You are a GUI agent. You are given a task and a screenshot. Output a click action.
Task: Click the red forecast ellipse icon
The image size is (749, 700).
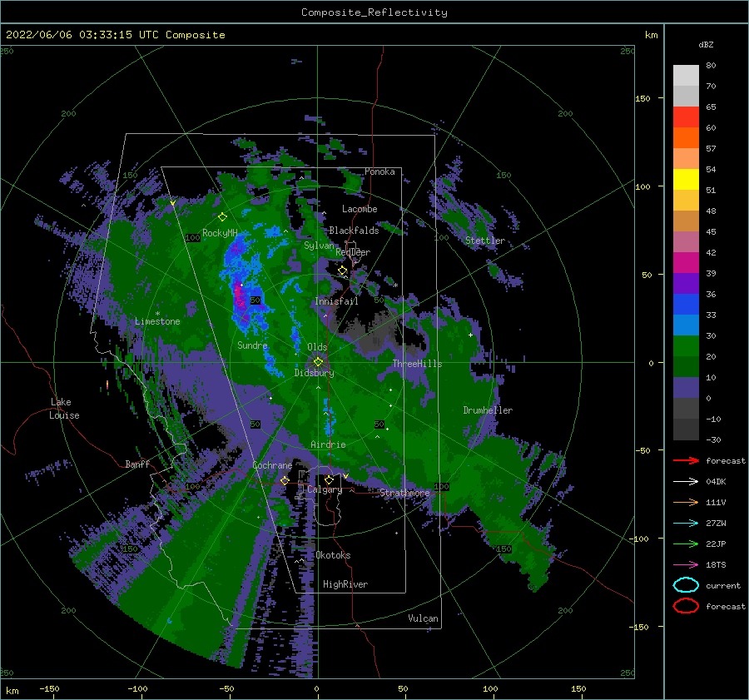(686, 606)
